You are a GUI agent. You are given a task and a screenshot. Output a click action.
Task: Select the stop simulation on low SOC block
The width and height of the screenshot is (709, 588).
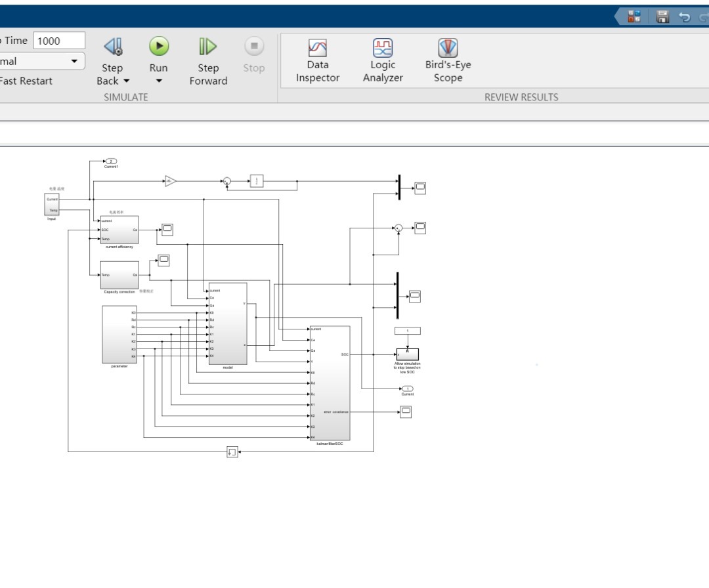pyautogui.click(x=408, y=354)
